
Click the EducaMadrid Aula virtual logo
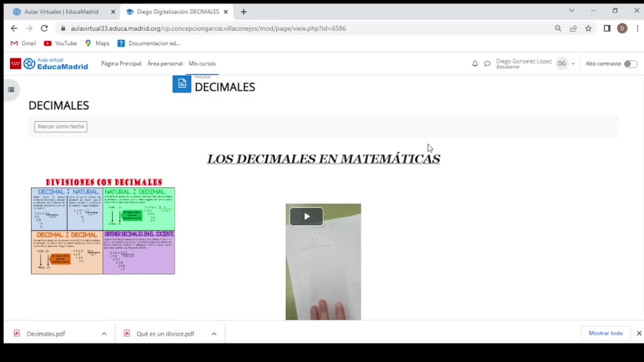[49, 64]
